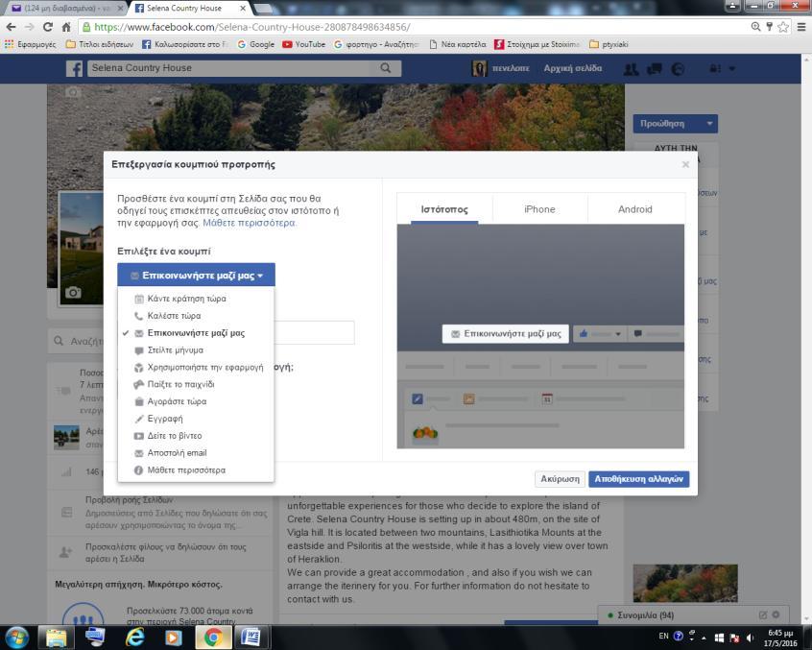Viewport: 812px width, 650px height.
Task: Select Καλέστε τώρα option
Action: point(196,316)
